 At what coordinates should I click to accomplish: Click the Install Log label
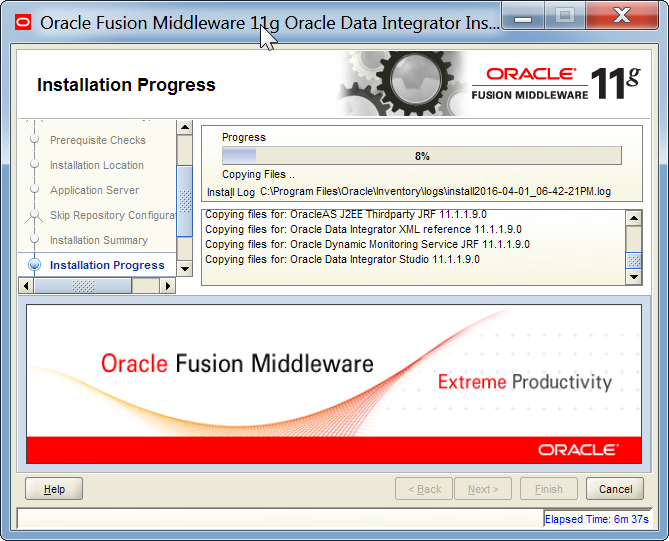[x=231, y=192]
